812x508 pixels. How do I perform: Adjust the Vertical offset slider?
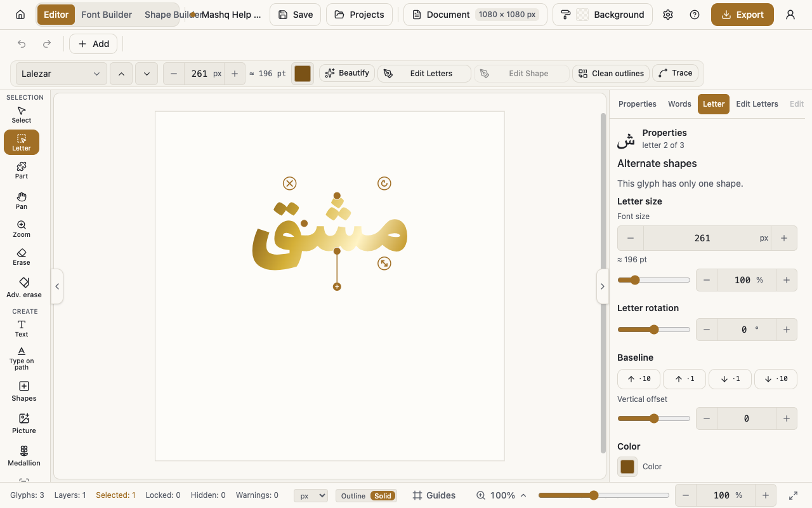pyautogui.click(x=653, y=418)
